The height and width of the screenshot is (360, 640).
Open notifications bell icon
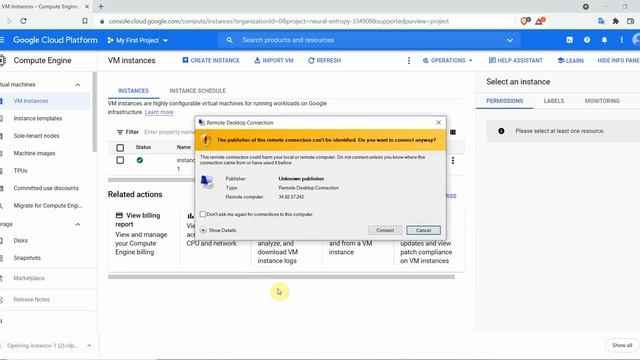click(x=604, y=40)
